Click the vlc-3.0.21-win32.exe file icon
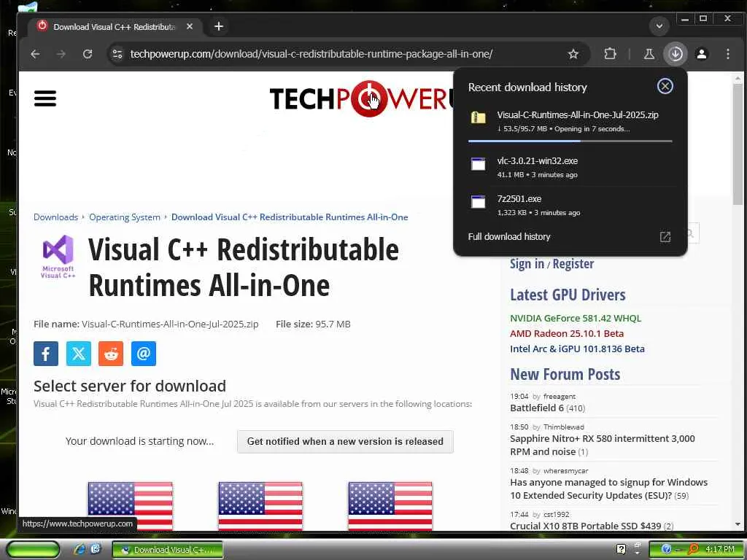 [478, 164]
